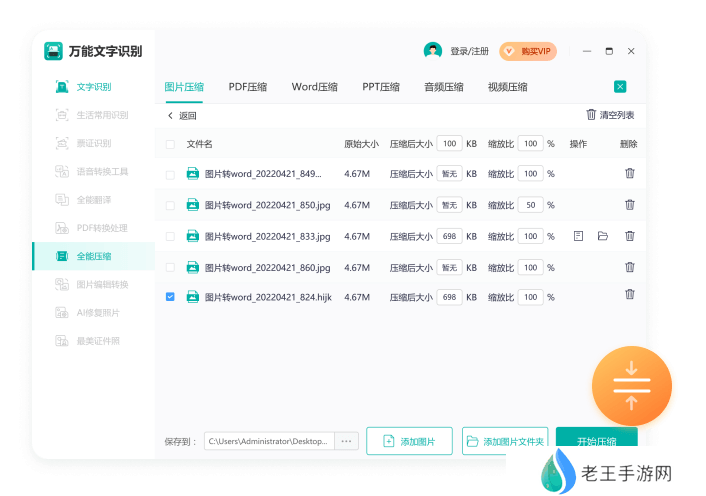Select 文字识别 in the sidebar
Viewport: 706px width, 496px height.
(93, 87)
